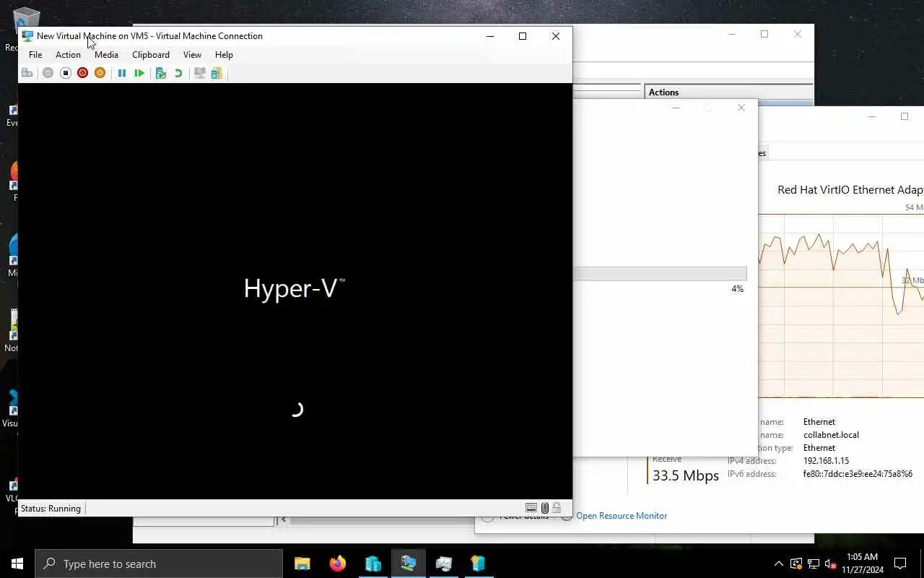Click the DNS name collabnet.local
This screenshot has height=578, width=924.
pyautogui.click(x=831, y=435)
